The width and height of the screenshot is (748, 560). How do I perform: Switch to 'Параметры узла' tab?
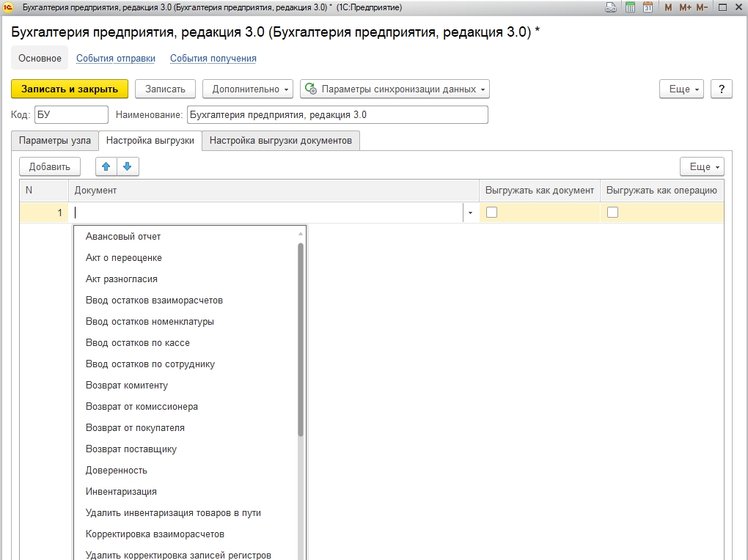click(55, 140)
